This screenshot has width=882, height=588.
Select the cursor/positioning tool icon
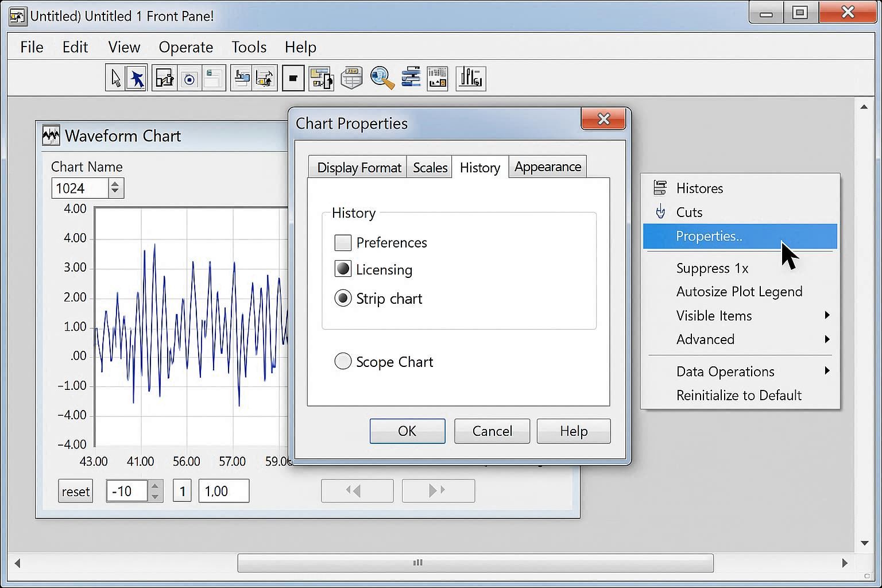point(114,77)
